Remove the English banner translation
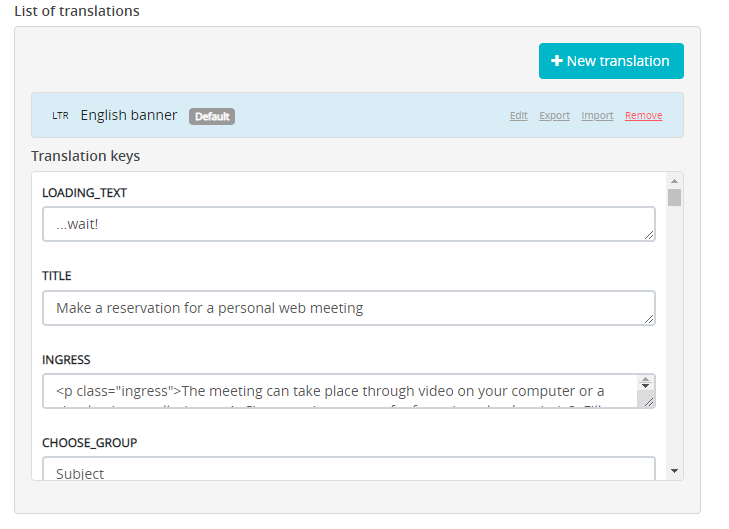Screen dimensions: 729x529 click(643, 116)
